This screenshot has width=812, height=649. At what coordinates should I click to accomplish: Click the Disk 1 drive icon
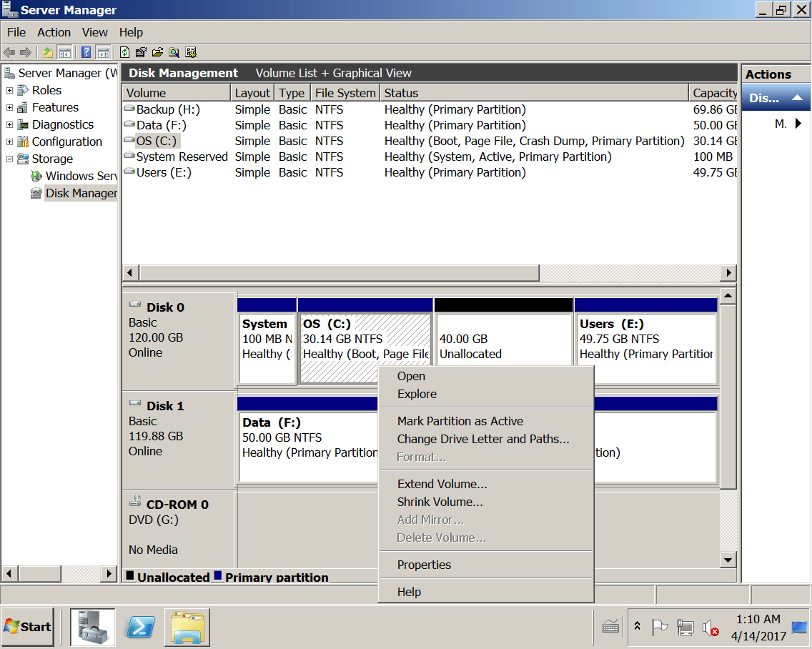tap(135, 403)
